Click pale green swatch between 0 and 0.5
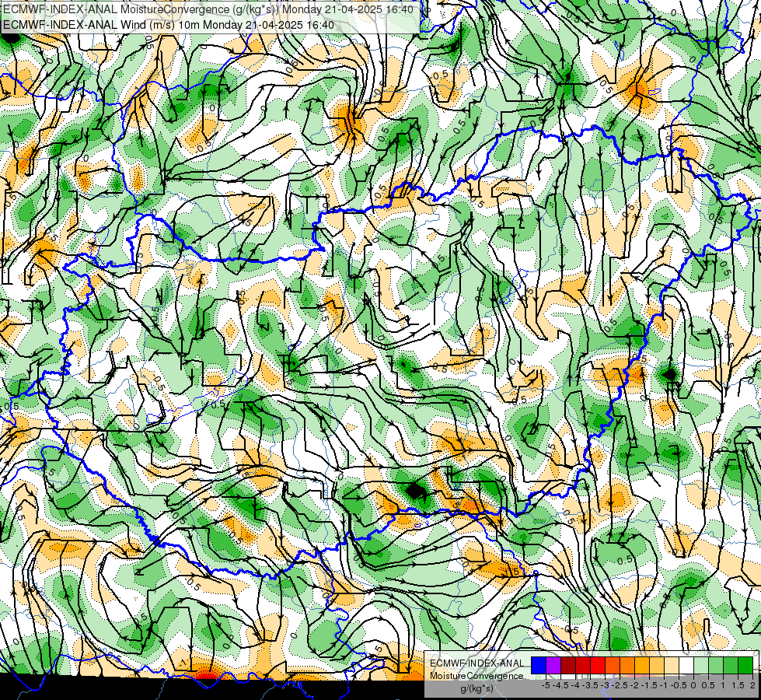Image resolution: width=761 pixels, height=700 pixels. click(701, 666)
